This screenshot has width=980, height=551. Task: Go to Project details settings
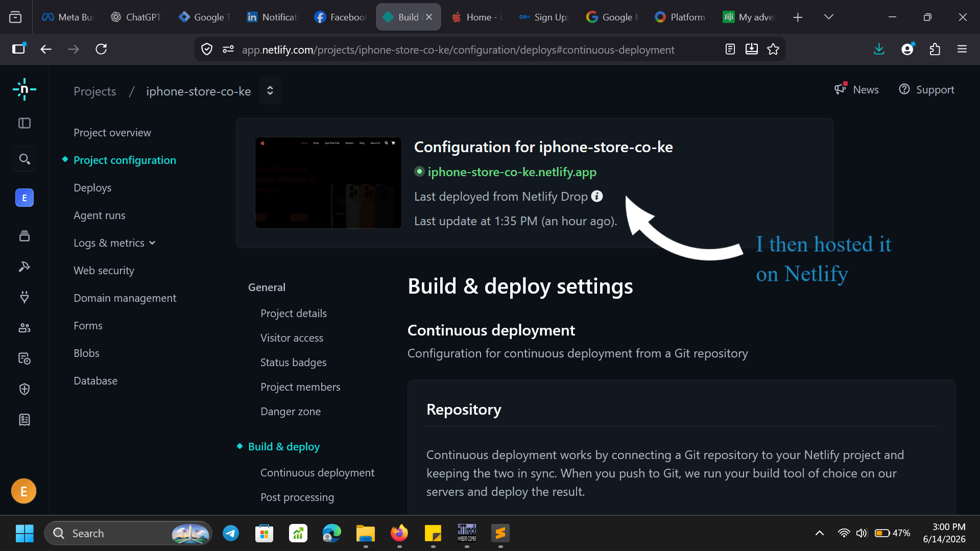point(294,314)
